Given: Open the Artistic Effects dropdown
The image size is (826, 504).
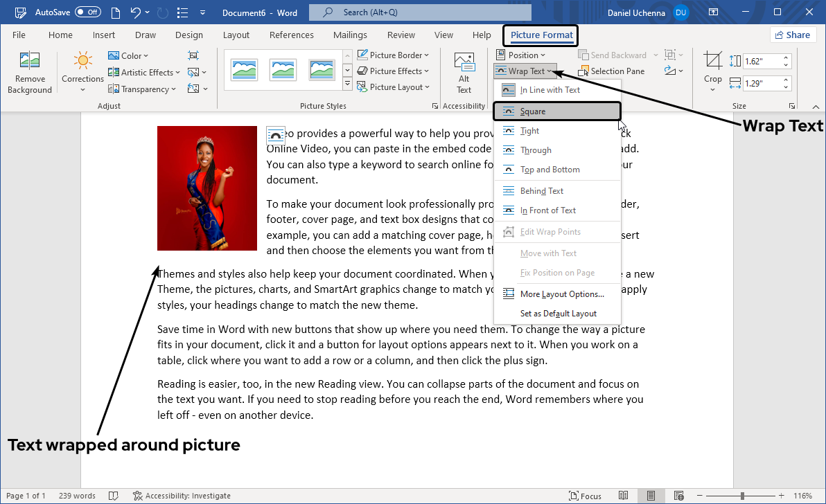Looking at the screenshot, I should 145,72.
